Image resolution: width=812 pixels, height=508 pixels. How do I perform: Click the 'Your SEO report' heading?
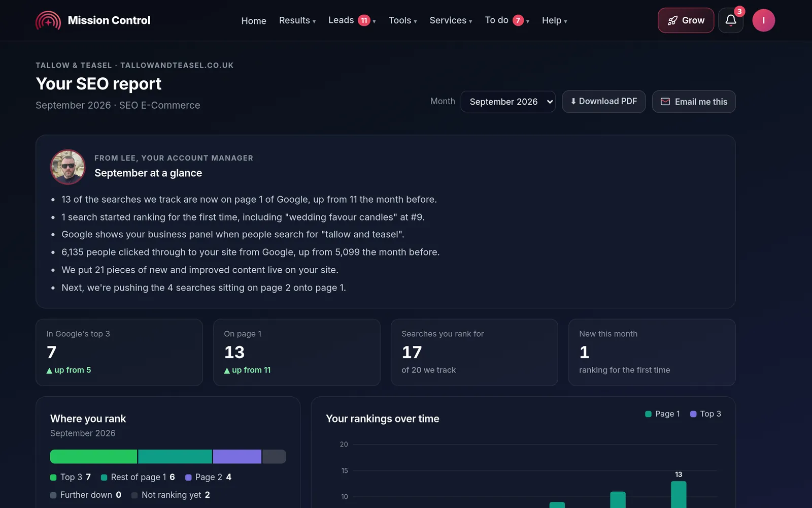(x=98, y=84)
